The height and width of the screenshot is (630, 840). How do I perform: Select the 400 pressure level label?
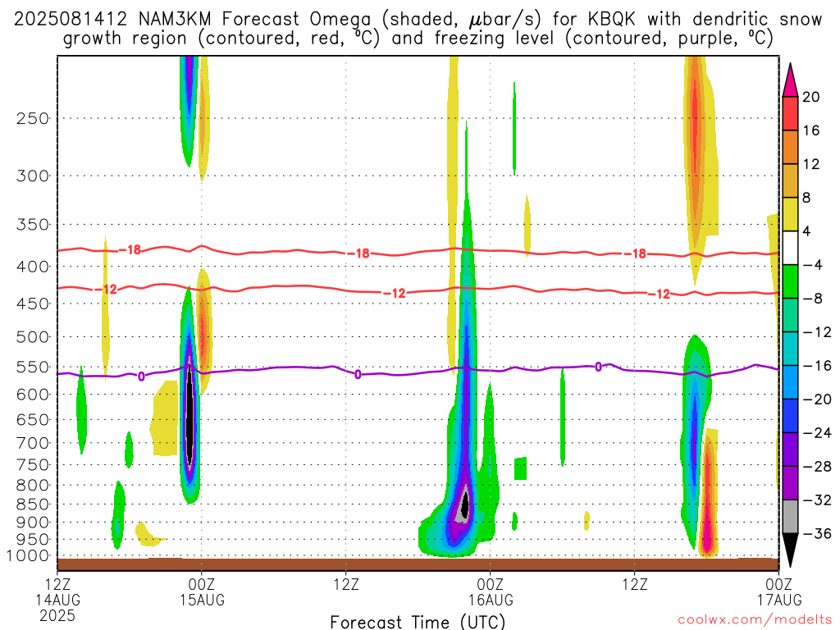tap(33, 267)
